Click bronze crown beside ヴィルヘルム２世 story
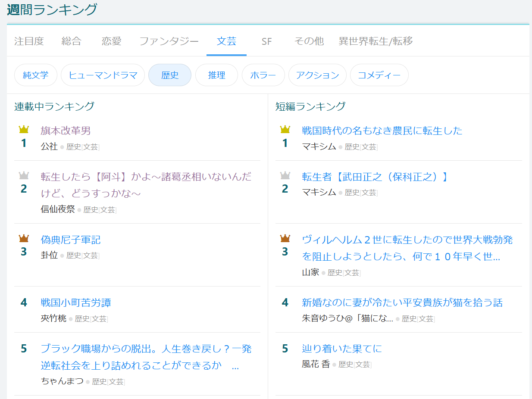This screenshot has width=532, height=399. 285,238
